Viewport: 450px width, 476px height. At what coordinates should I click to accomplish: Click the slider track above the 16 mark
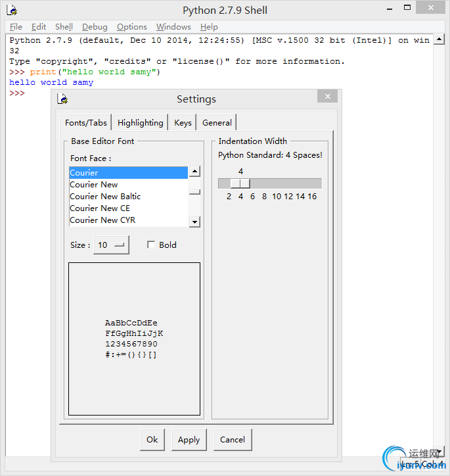pyautogui.click(x=312, y=183)
